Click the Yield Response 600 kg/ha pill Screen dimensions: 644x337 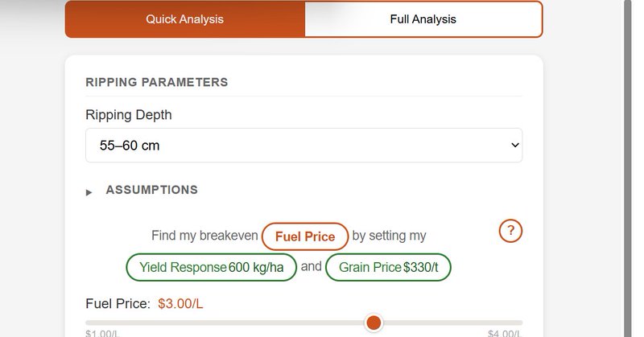point(211,268)
